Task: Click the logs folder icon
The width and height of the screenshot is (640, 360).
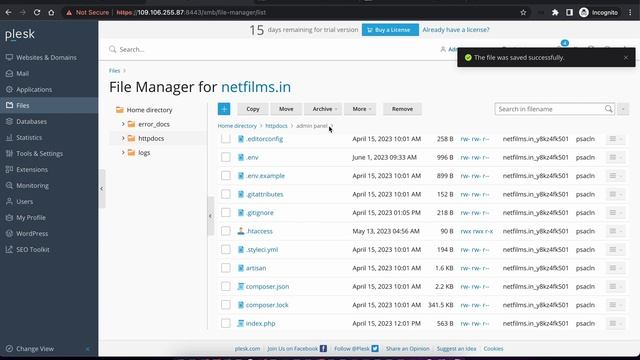Action: pyautogui.click(x=131, y=153)
